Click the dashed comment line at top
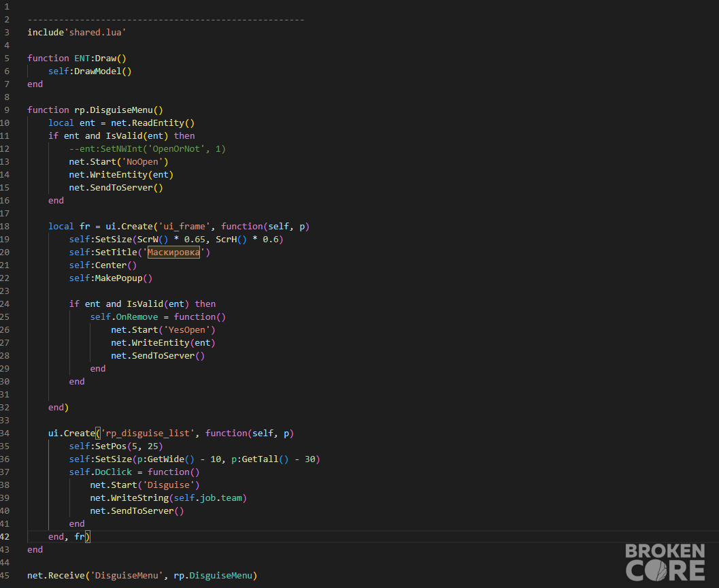This screenshot has width=719, height=588. pyautogui.click(x=165, y=20)
